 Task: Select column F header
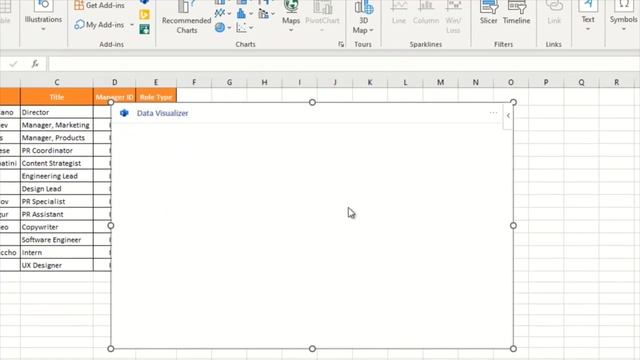tap(194, 82)
